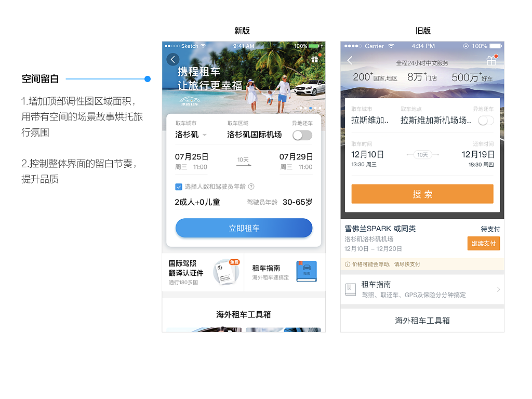This screenshot has height=399, width=532.
Task: Click the 旧版 label
Action: tap(423, 31)
